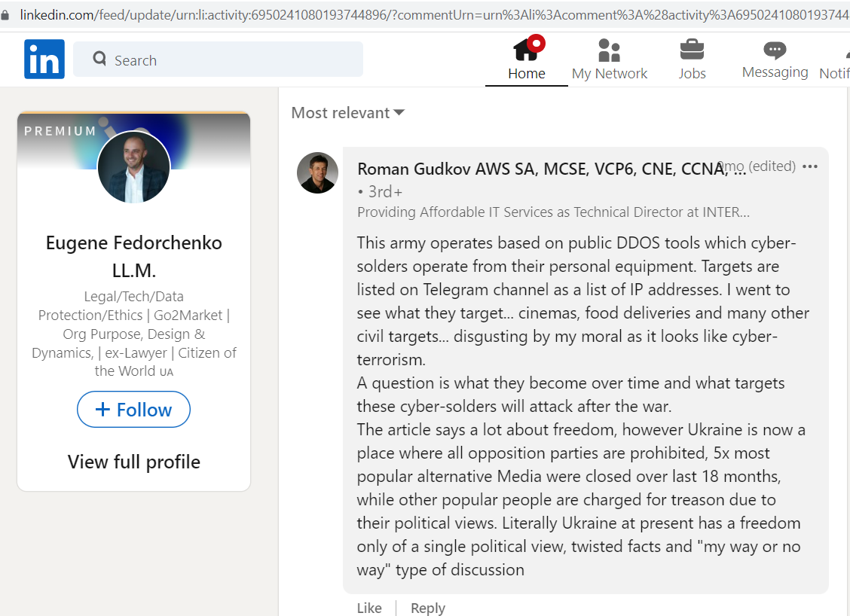The height and width of the screenshot is (616, 850).
Task: Like Roman Gudkov's comment
Action: click(x=369, y=608)
